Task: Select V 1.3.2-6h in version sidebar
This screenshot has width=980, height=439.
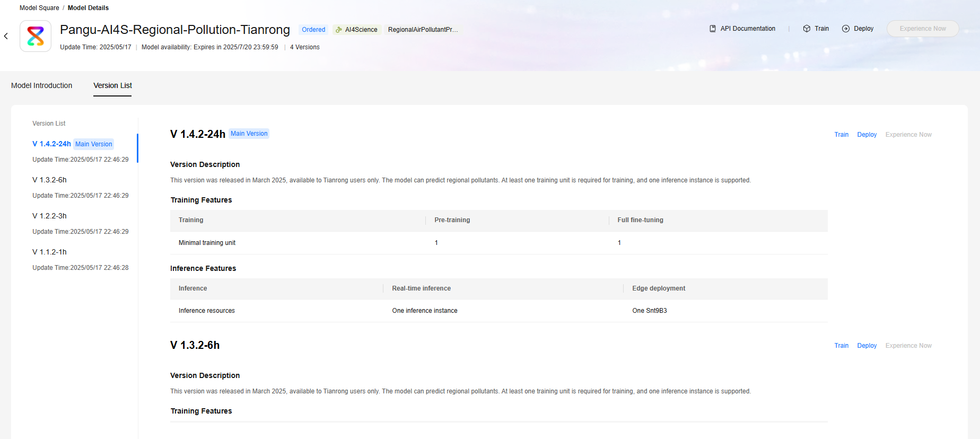Action: click(x=49, y=180)
